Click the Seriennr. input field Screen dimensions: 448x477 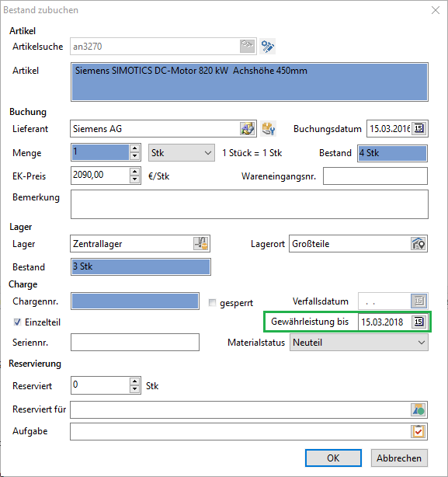coord(135,343)
